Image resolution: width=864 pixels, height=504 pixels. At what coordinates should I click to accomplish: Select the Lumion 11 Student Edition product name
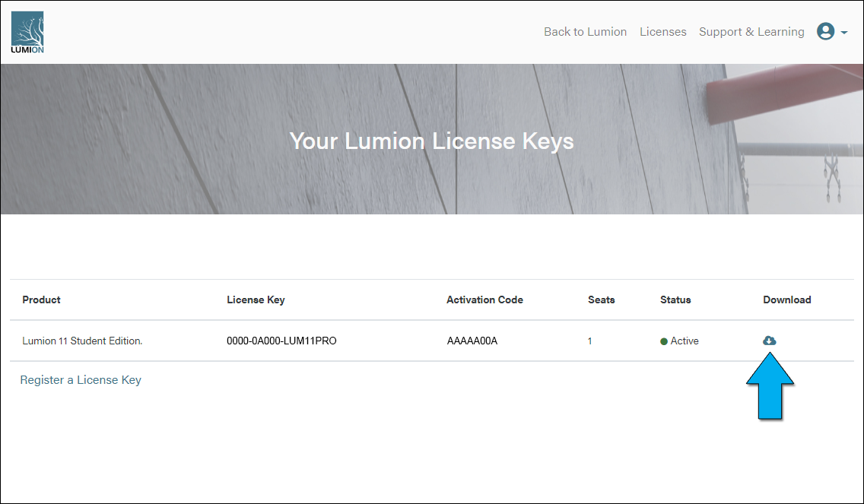pos(82,341)
